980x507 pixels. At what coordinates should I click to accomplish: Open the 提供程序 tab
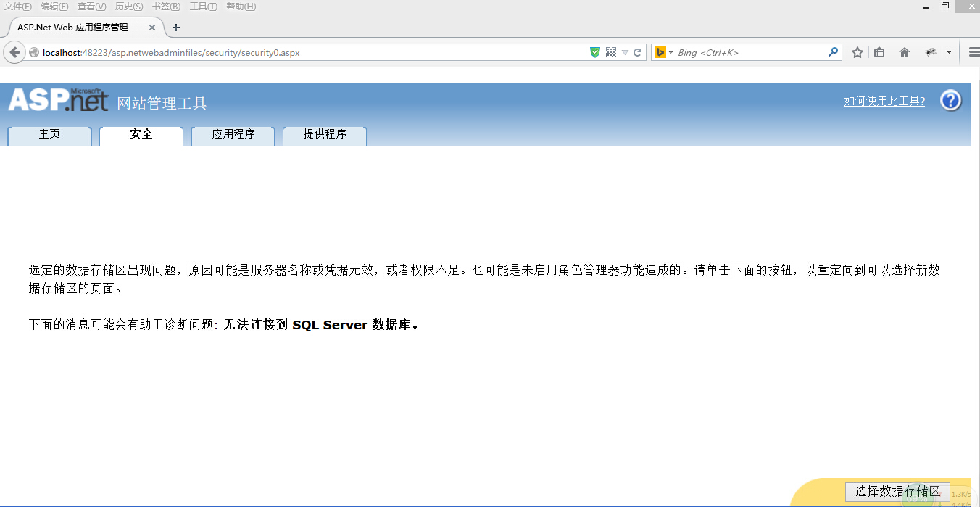pyautogui.click(x=324, y=135)
